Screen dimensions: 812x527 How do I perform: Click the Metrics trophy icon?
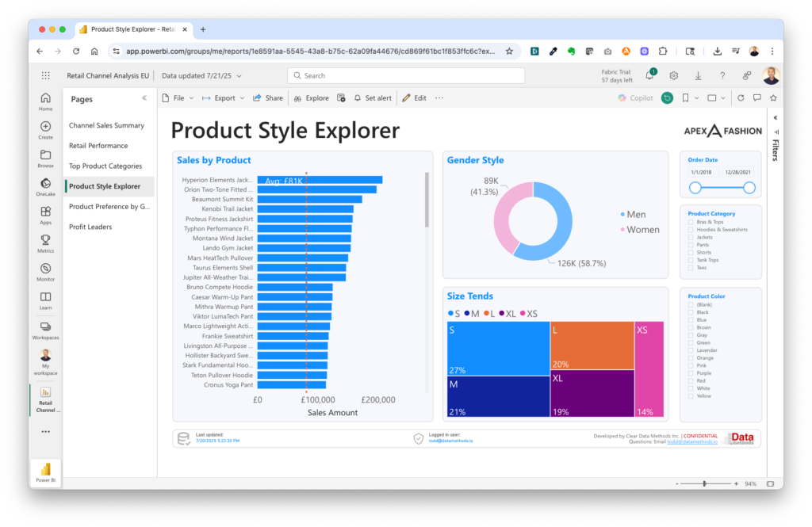tap(45, 240)
